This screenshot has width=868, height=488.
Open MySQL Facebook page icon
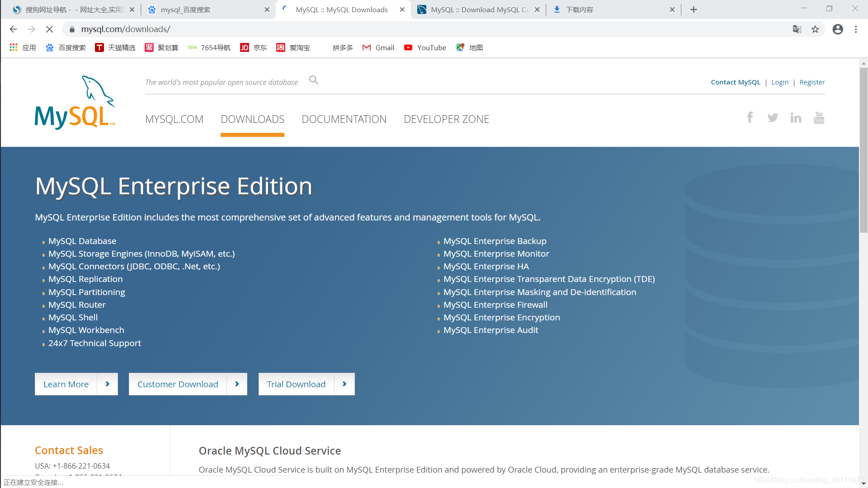coord(750,118)
